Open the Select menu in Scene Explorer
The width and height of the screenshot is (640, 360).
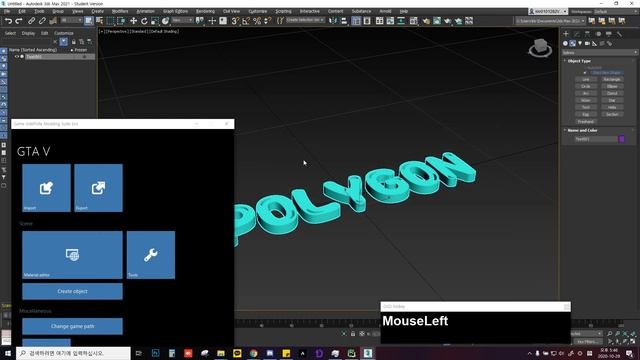[x=10, y=33]
